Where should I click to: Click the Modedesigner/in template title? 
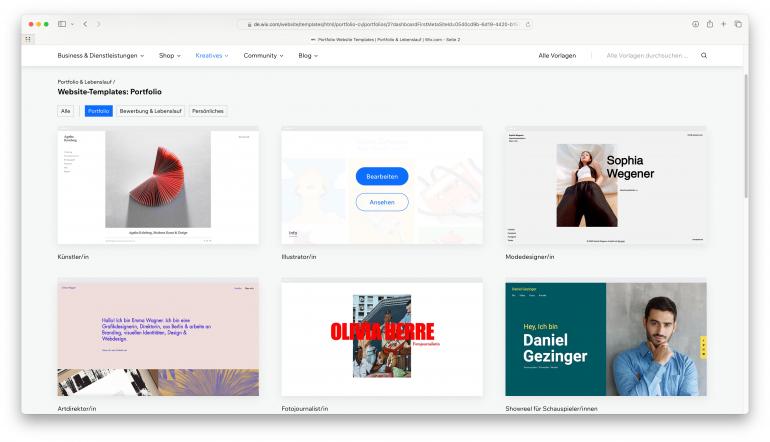530,257
